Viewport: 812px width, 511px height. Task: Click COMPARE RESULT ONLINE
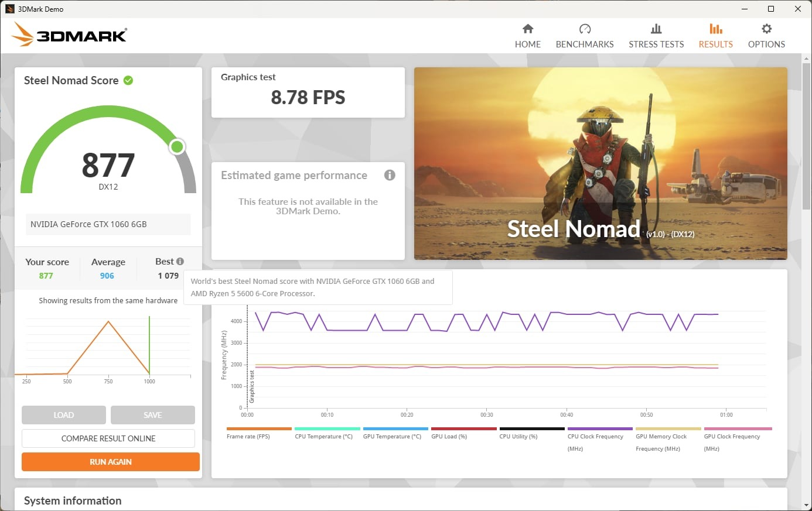pos(108,438)
